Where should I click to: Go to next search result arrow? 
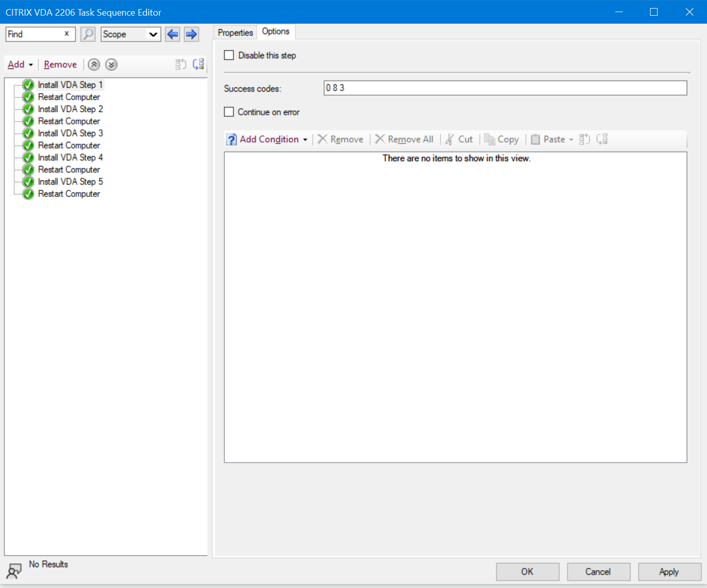(191, 34)
